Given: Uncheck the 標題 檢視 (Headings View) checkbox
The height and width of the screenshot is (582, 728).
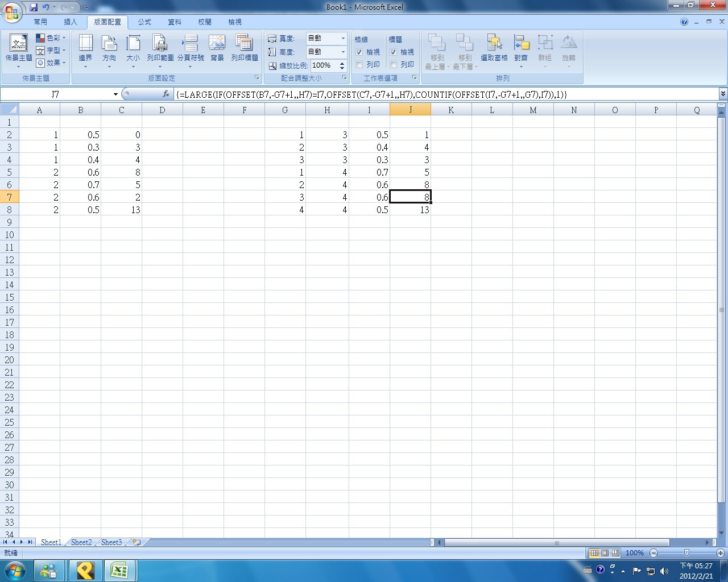Looking at the screenshot, I should (x=394, y=52).
